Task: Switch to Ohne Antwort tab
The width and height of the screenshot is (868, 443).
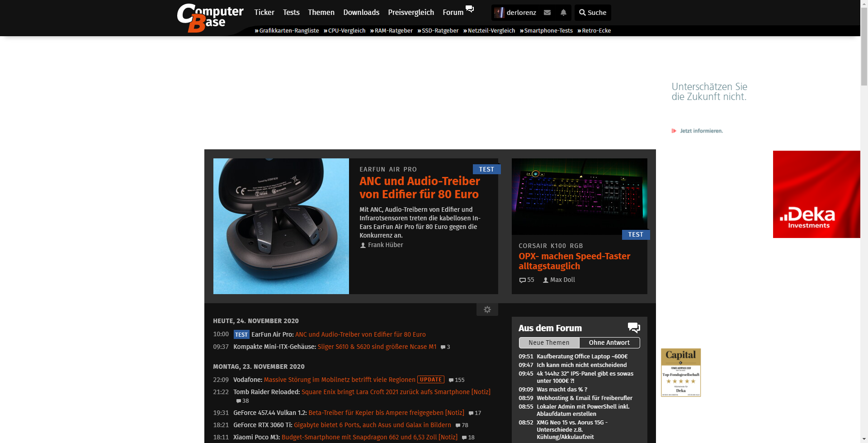Action: tap(609, 343)
